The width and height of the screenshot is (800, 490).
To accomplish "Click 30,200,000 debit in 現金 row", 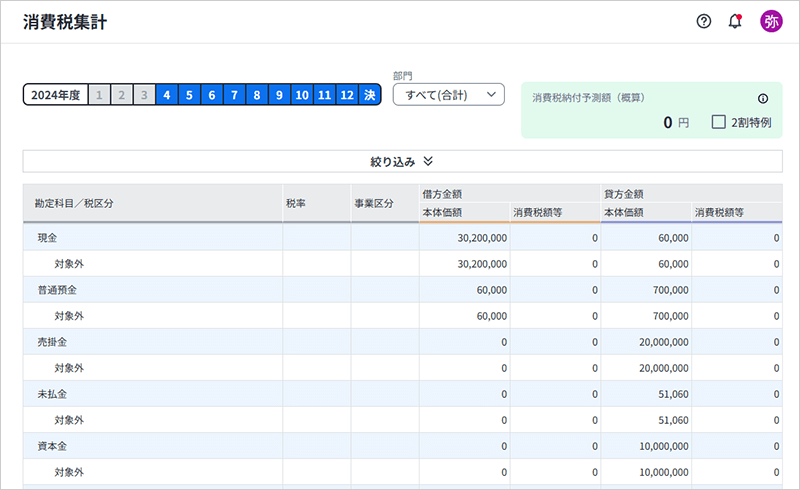I will 482,238.
